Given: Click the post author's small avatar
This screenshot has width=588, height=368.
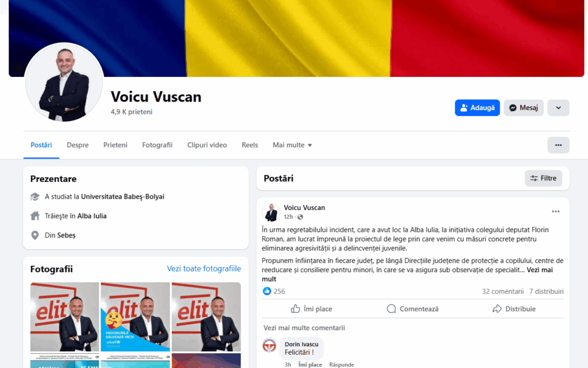Looking at the screenshot, I should [271, 212].
